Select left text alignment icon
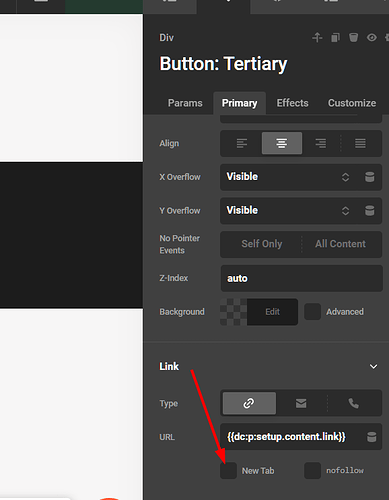 pos(242,143)
